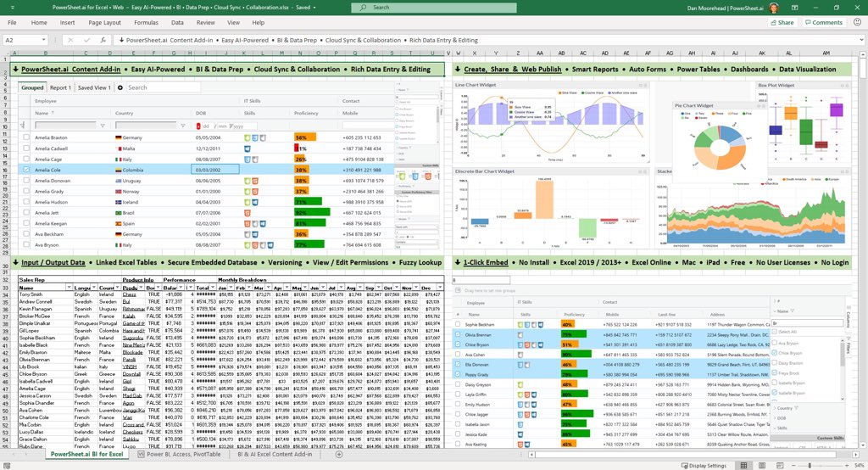Open the ribbon display options icon
868x470 pixels.
tap(795, 8)
